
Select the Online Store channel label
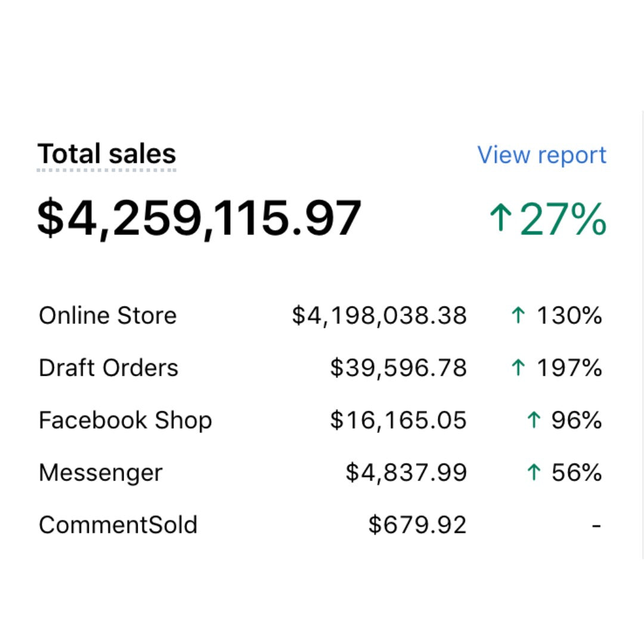(107, 315)
